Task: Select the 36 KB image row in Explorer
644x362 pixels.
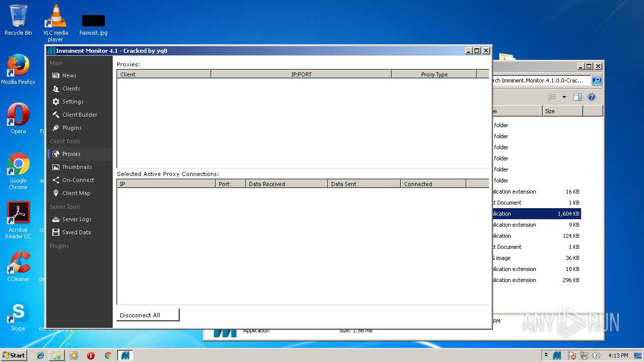Action: pyautogui.click(x=537, y=258)
